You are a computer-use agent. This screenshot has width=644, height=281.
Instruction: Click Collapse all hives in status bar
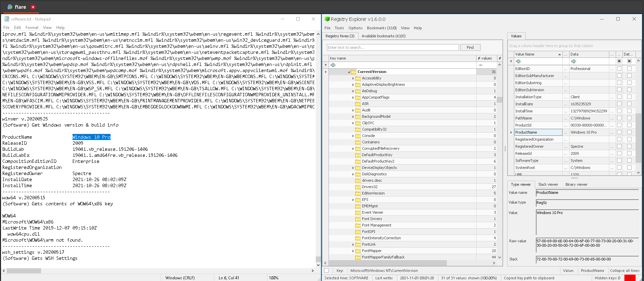(x=624, y=270)
